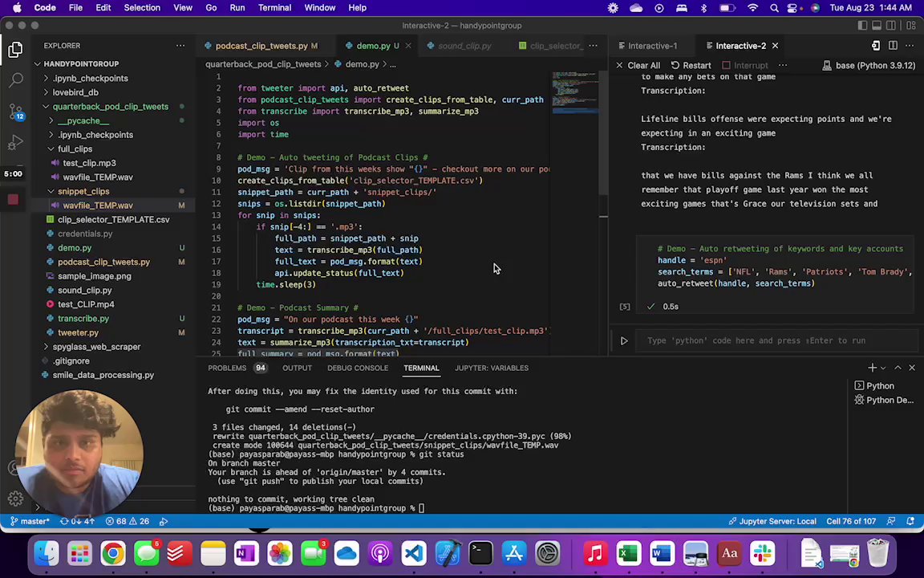
Task: Close the demo.py editor tab
Action: (407, 46)
